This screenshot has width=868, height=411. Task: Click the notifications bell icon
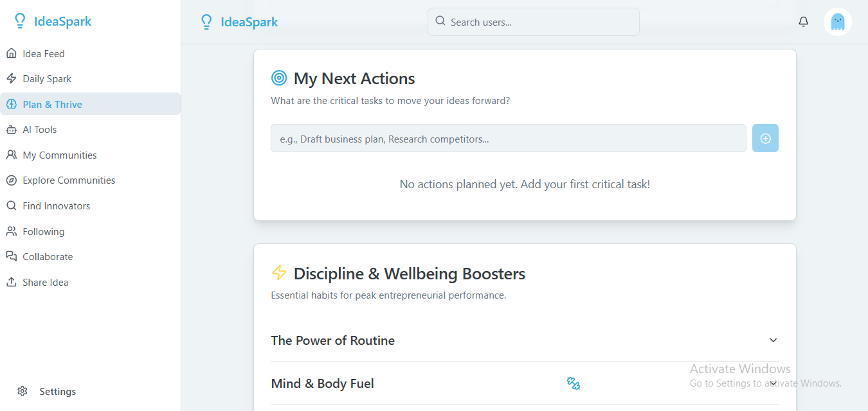pos(803,22)
